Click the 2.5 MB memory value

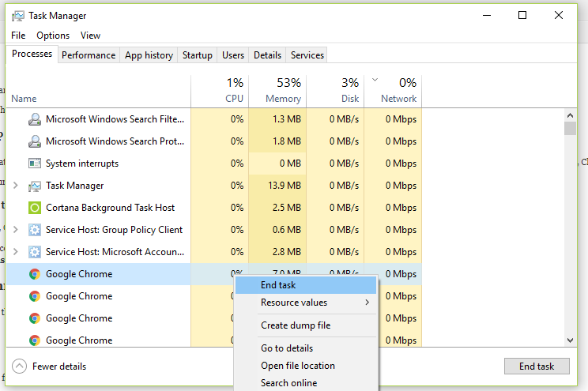(287, 208)
